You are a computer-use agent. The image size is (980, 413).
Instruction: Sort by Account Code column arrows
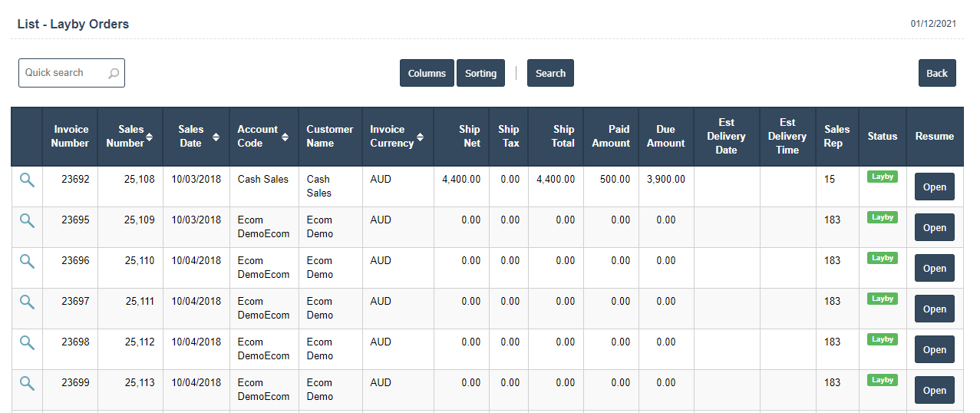[285, 137]
